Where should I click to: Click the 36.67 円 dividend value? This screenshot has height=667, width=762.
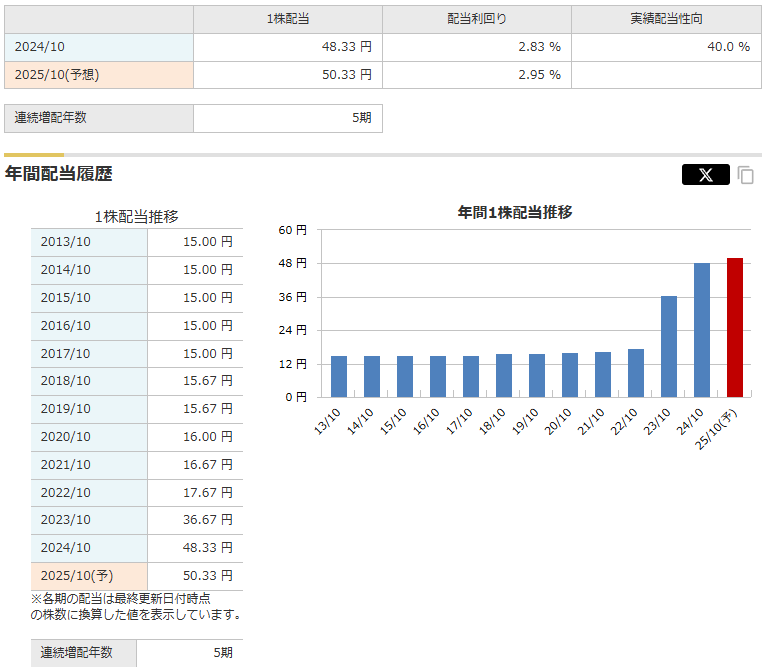pyautogui.click(x=207, y=520)
